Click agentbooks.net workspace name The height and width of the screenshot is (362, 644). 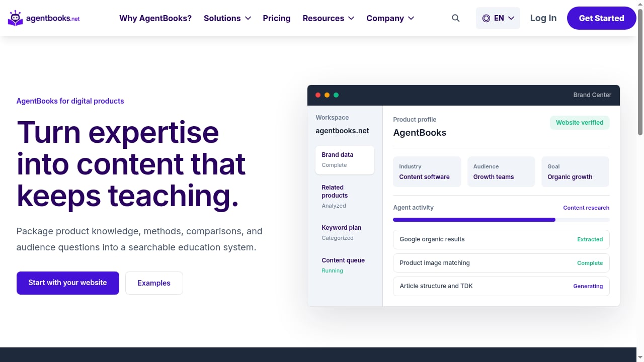point(342,131)
